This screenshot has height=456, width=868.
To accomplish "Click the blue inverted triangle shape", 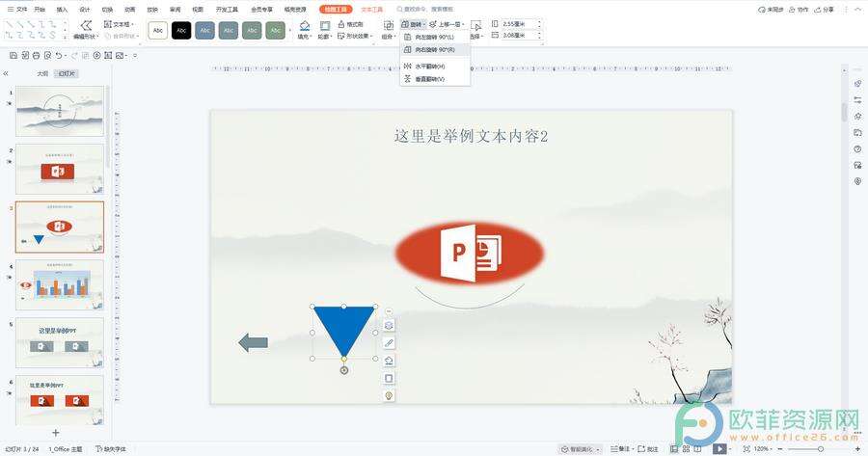I will (343, 327).
